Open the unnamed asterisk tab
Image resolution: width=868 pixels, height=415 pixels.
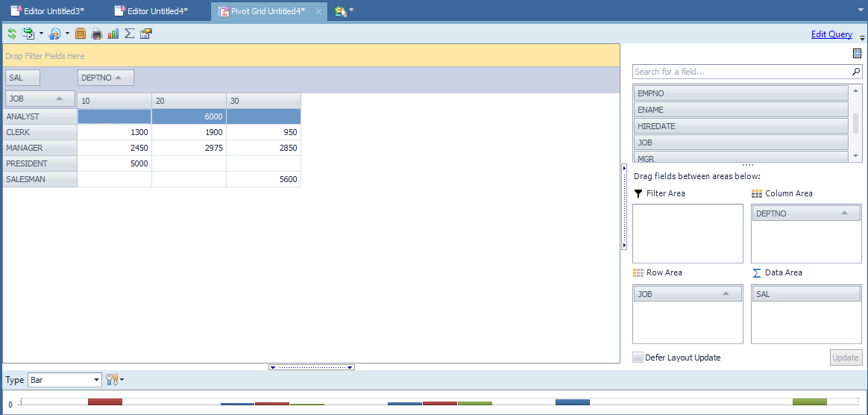pos(344,10)
